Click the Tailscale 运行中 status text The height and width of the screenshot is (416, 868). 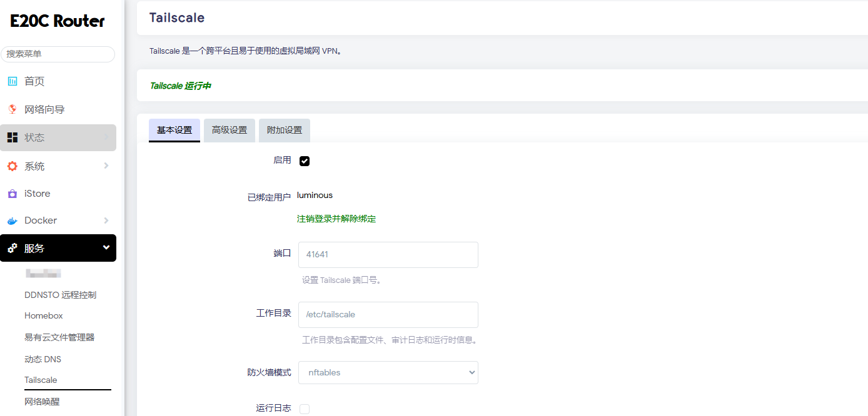(180, 86)
